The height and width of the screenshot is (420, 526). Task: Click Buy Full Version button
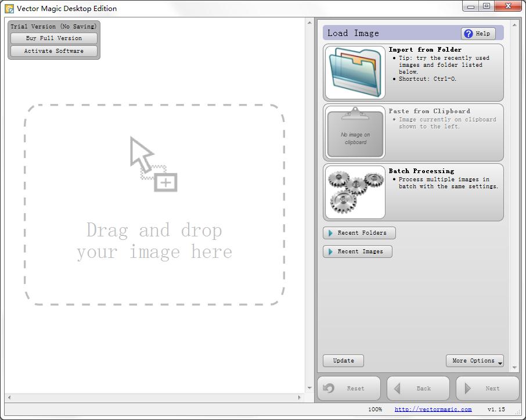tap(54, 38)
